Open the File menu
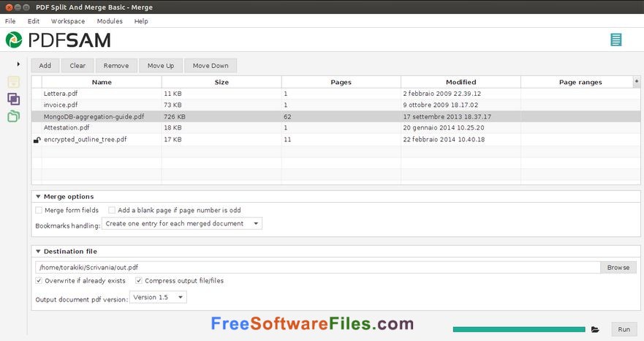The width and height of the screenshot is (644, 341). 10,21
